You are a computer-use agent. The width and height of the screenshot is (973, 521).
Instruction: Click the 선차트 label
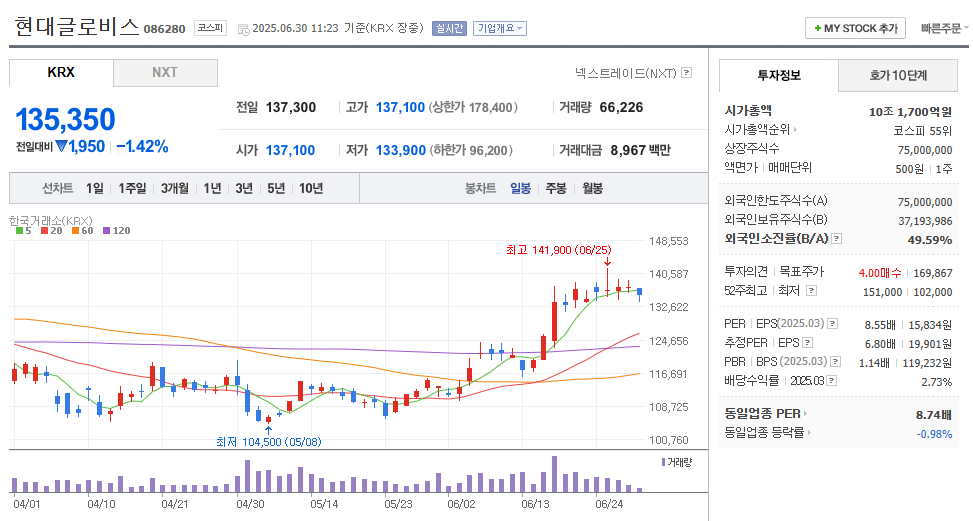tap(57, 189)
